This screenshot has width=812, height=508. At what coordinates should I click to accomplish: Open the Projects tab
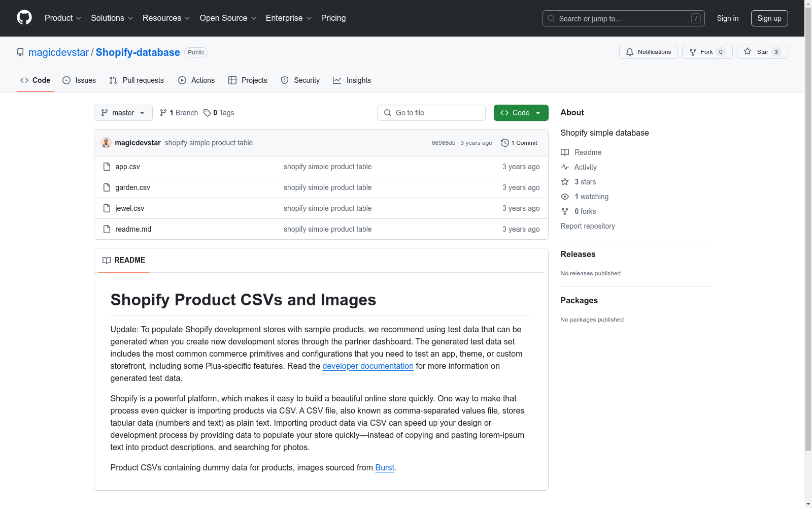[x=248, y=80]
